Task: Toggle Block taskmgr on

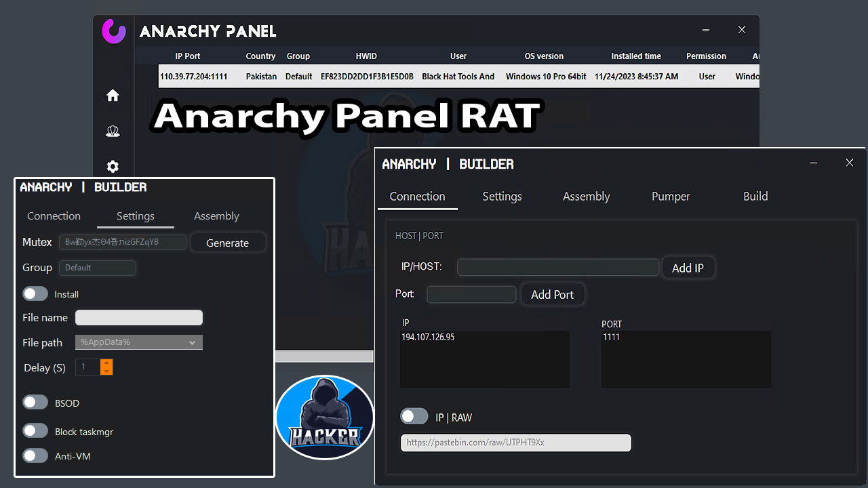Action: tap(35, 430)
